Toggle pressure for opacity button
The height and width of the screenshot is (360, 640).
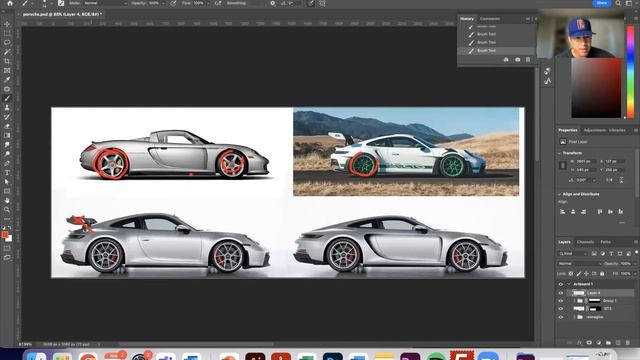pyautogui.click(x=173, y=3)
